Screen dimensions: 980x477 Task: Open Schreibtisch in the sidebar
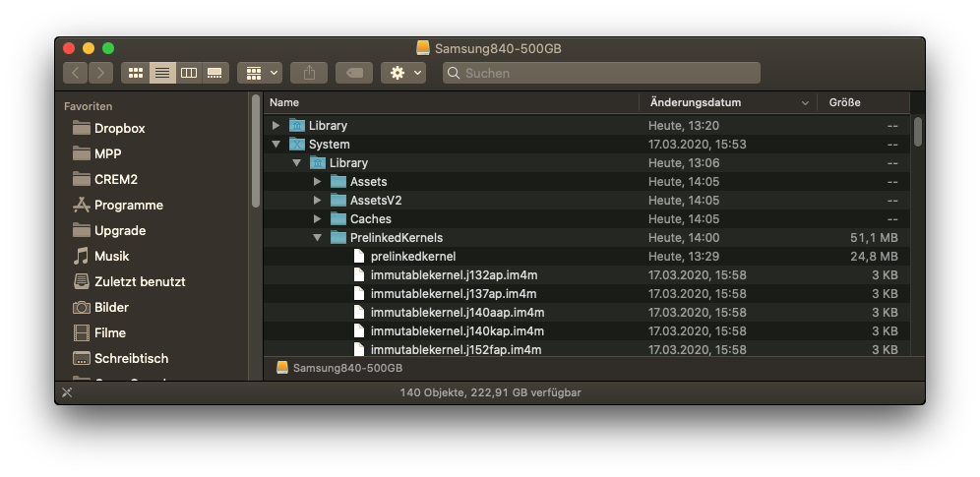coord(121,358)
